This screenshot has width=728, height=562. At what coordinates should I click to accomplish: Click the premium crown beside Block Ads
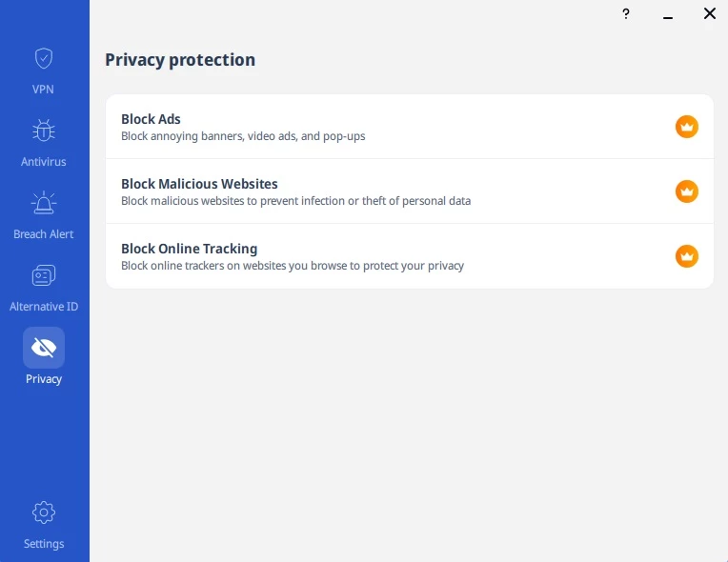[687, 127]
